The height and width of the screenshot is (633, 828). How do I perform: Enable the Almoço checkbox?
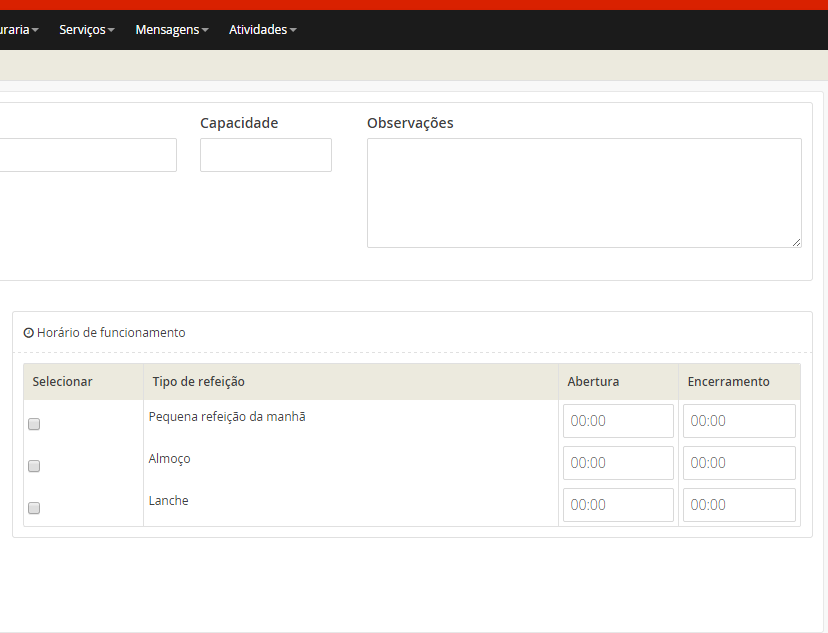click(x=34, y=466)
